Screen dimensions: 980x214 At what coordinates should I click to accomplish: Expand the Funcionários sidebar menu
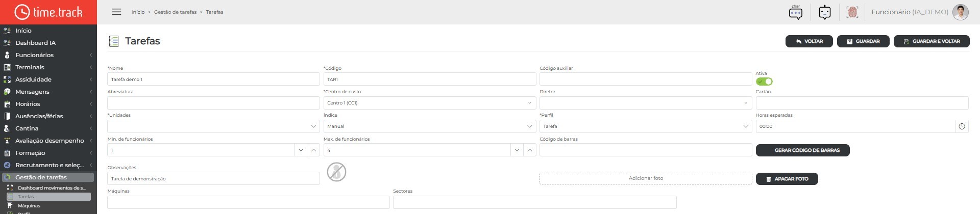pos(48,55)
